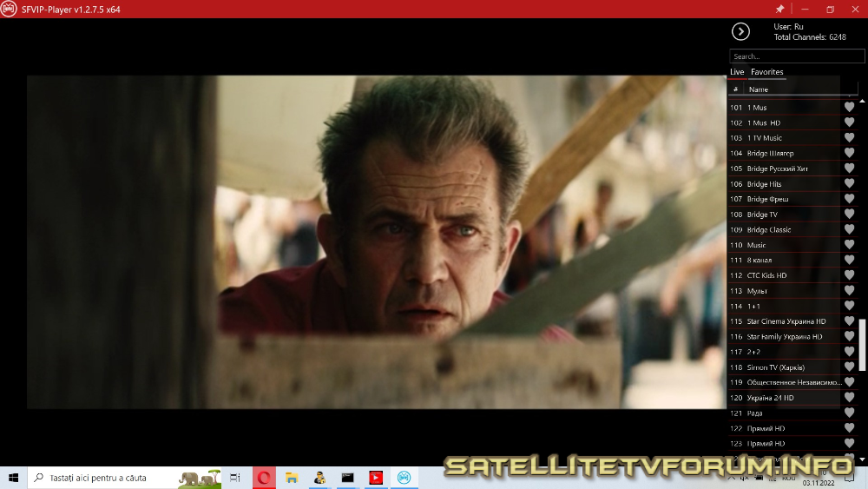The height and width of the screenshot is (489, 868).
Task: Click SFVIP-Player taskbar icon
Action: pos(404,478)
